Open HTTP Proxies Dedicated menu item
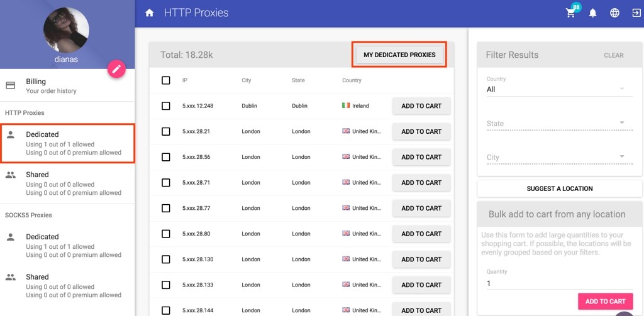Image resolution: width=644 pixels, height=316 pixels. click(67, 143)
